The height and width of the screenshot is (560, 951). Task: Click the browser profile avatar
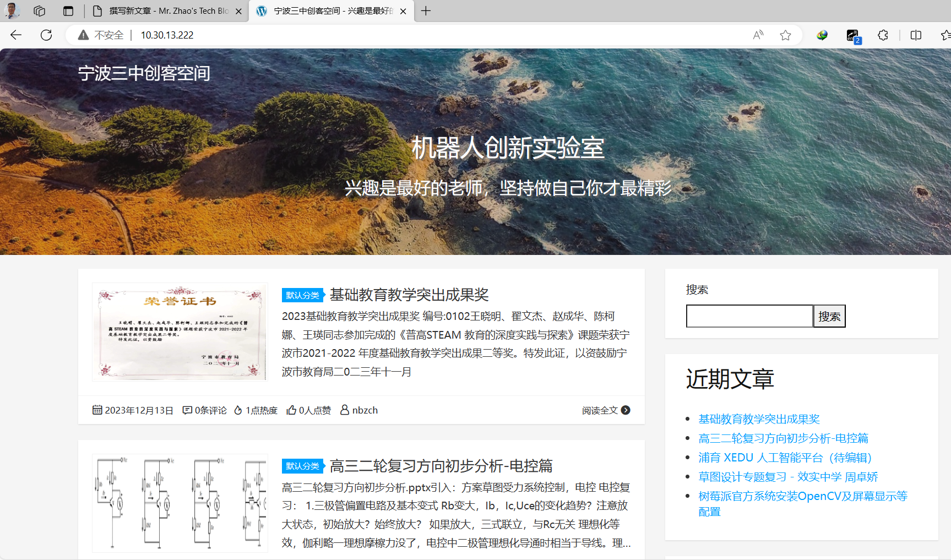click(12, 10)
